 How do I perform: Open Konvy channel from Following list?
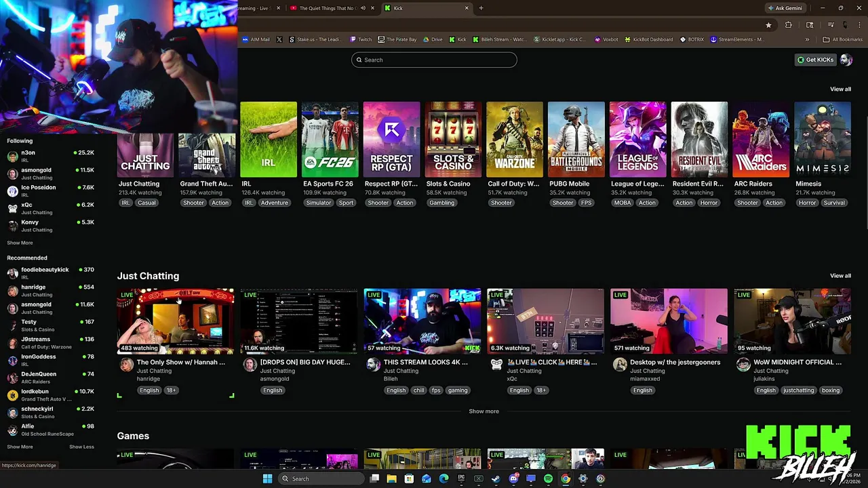coord(50,226)
